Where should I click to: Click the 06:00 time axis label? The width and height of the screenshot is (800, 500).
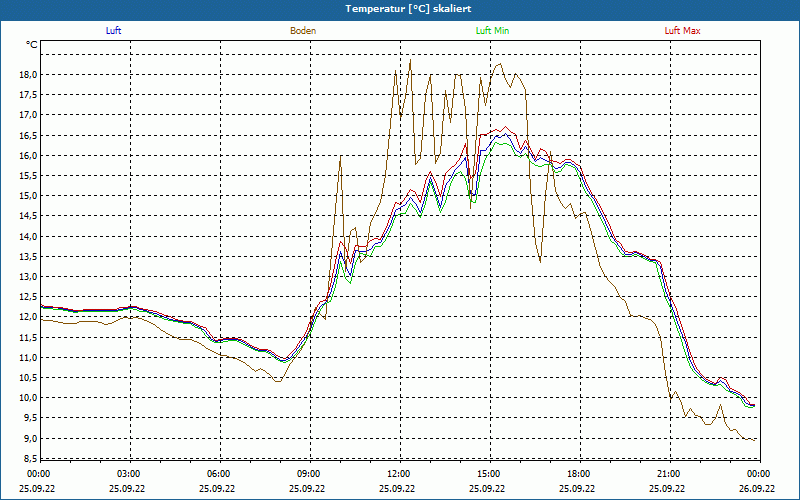(218, 474)
